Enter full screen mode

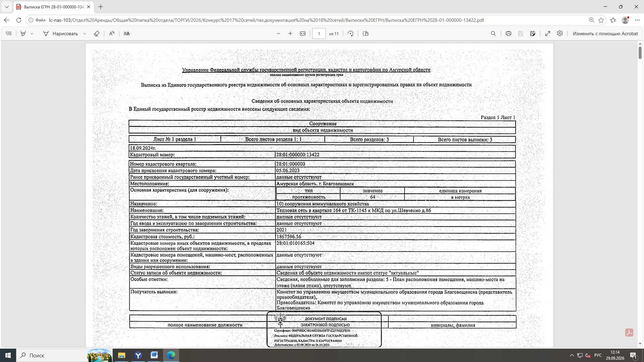[x=548, y=34]
